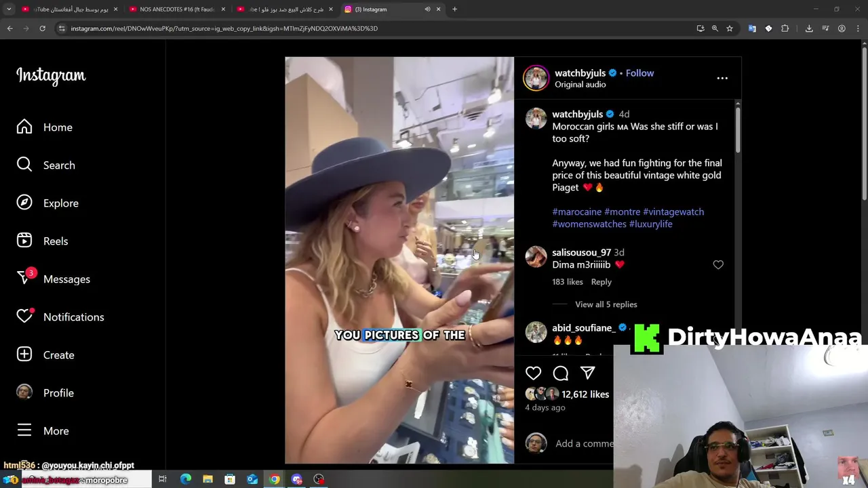The height and width of the screenshot is (488, 868).
Task: Go to Explore page
Action: click(47, 203)
